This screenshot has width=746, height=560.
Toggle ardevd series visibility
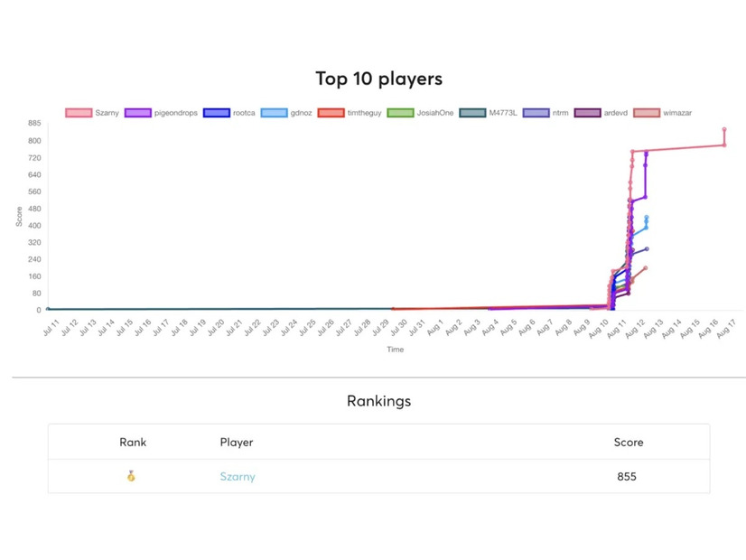615,113
